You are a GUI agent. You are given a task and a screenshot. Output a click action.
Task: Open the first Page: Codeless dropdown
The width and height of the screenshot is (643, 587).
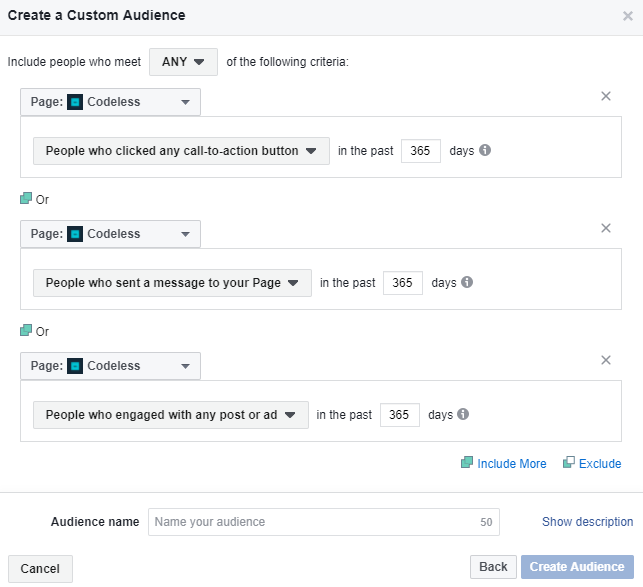pyautogui.click(x=110, y=102)
